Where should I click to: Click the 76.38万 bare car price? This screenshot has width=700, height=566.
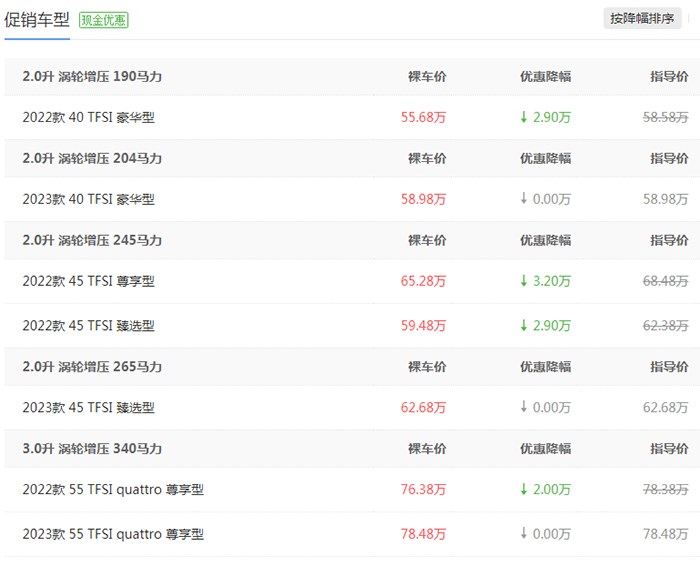click(x=423, y=490)
